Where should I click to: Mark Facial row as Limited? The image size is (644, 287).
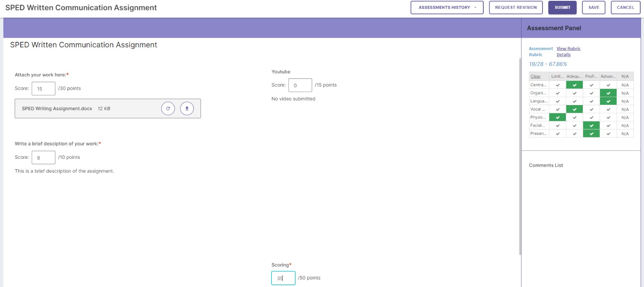558,125
